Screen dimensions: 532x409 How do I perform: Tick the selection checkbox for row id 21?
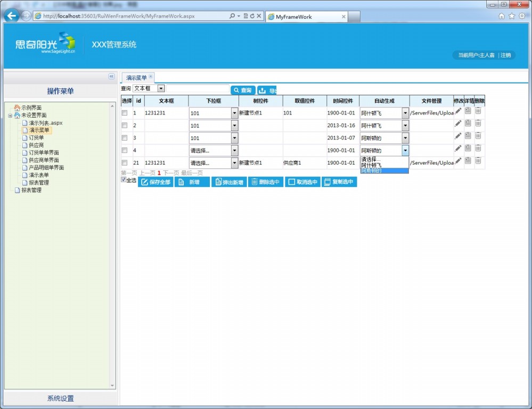[125, 162]
